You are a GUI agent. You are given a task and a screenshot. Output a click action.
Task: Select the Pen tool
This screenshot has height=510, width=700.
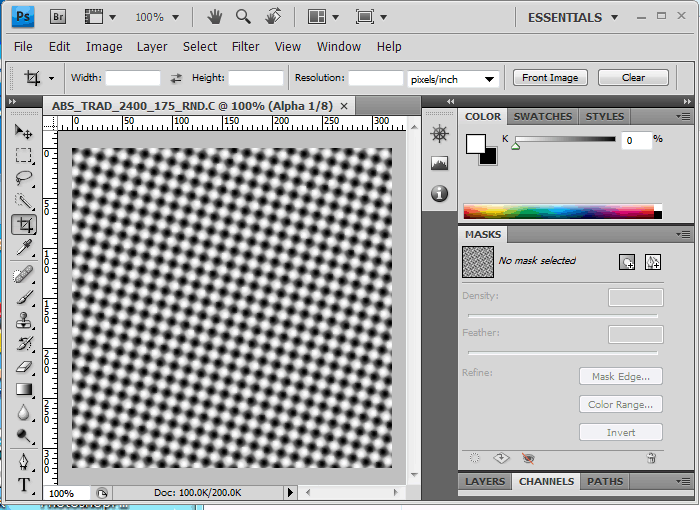coord(23,462)
